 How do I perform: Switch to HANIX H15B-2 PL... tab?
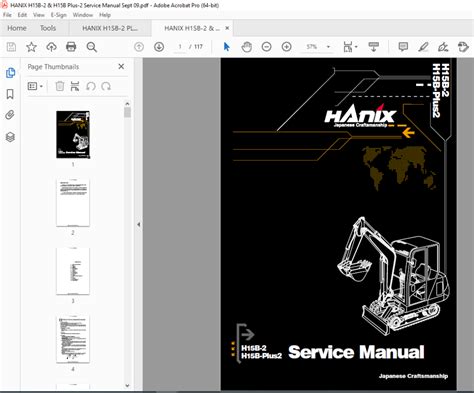coord(110,28)
